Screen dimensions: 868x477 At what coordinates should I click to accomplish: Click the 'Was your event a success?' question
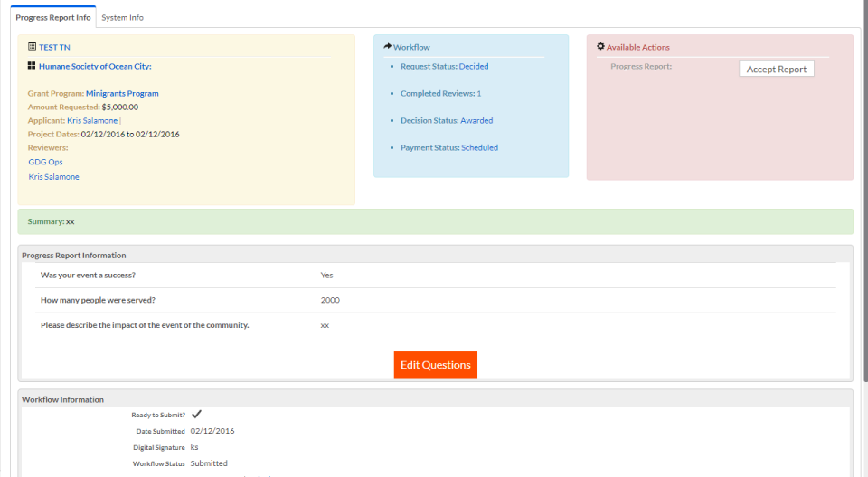(x=88, y=275)
